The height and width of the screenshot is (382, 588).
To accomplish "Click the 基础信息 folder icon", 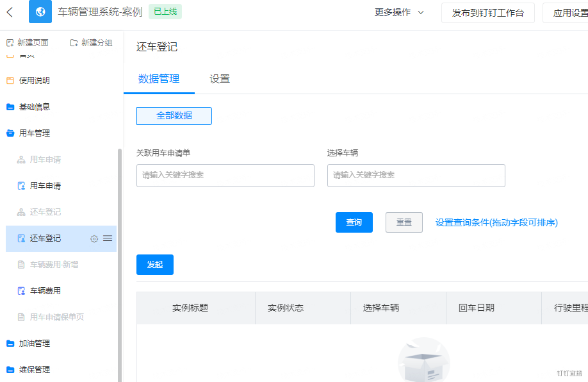I will tap(10, 107).
